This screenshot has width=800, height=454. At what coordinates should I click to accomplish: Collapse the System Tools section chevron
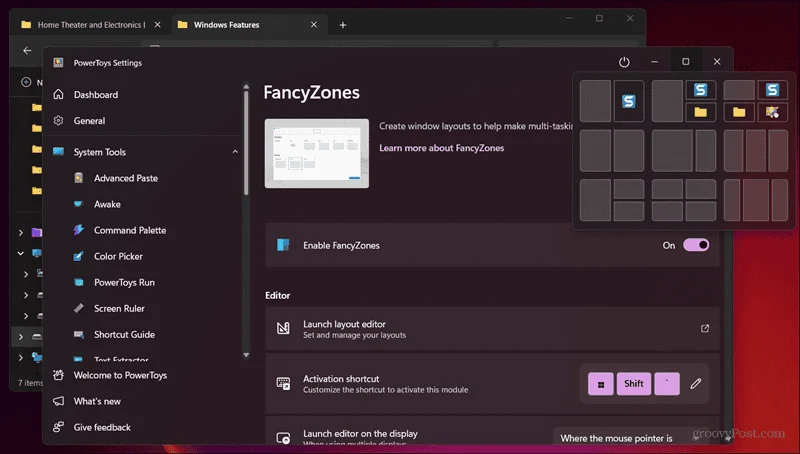pyautogui.click(x=235, y=152)
